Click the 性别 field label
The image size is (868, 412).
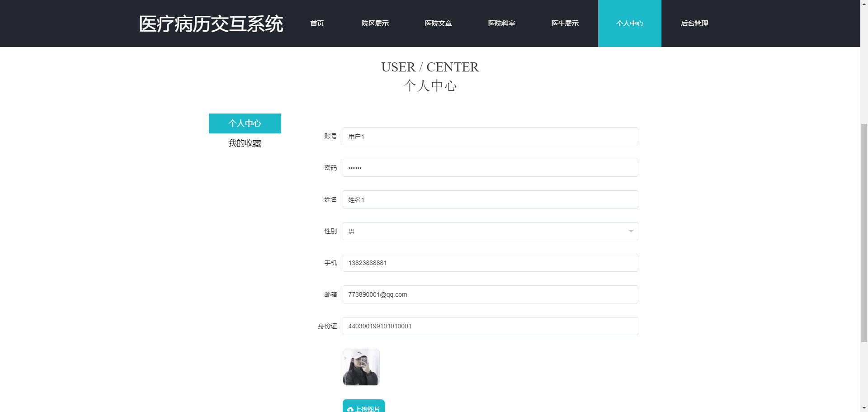click(x=330, y=231)
